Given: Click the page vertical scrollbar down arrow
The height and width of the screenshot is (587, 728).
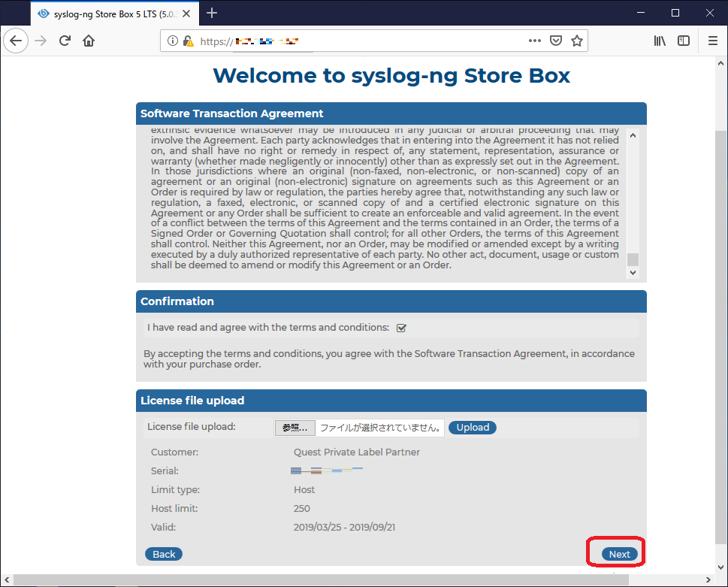Looking at the screenshot, I should point(721,567).
